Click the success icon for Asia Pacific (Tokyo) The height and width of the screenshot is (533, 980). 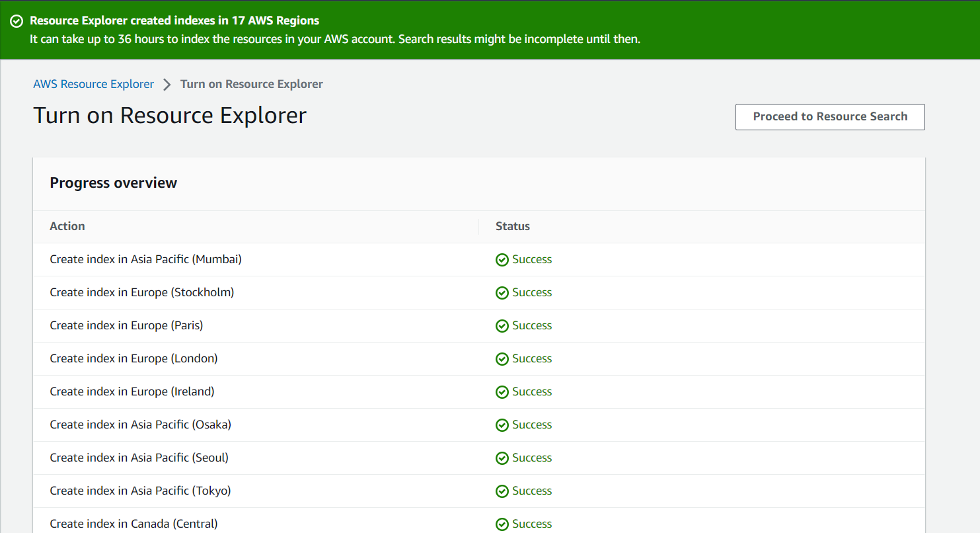(x=502, y=491)
